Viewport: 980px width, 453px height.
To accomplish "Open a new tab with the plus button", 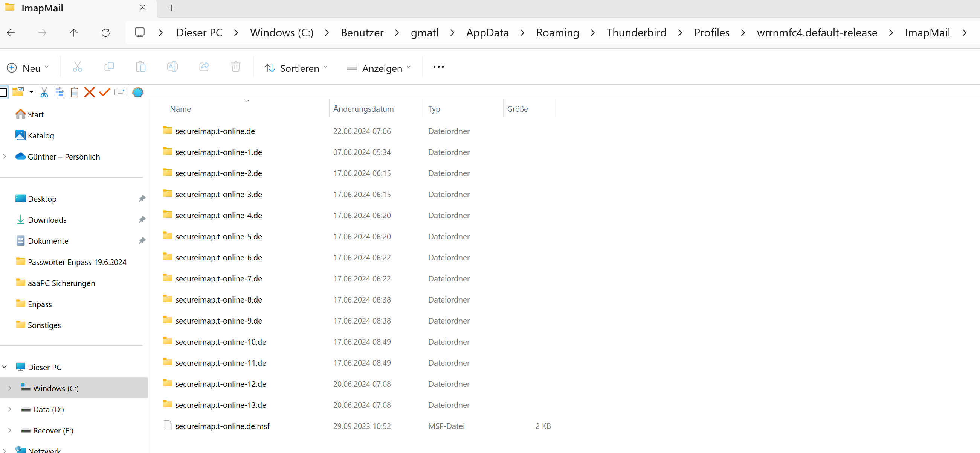I will coord(172,8).
